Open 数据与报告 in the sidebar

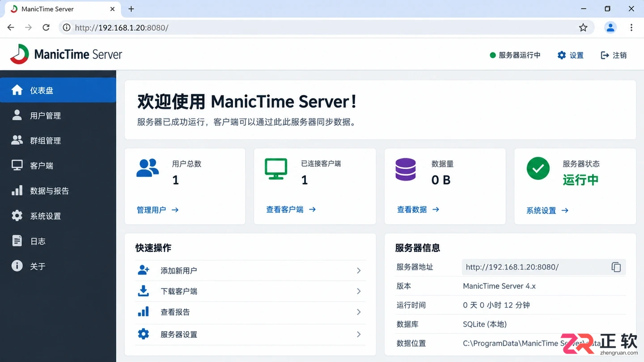tap(58, 191)
